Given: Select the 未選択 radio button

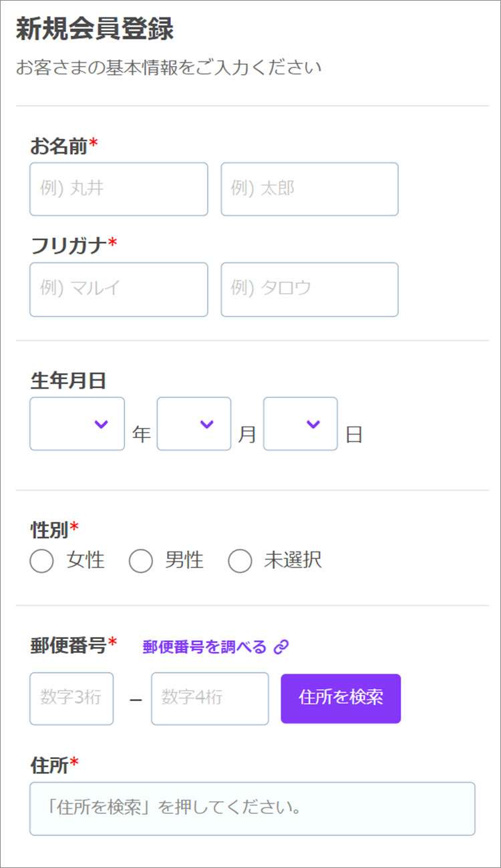Looking at the screenshot, I should 240,561.
